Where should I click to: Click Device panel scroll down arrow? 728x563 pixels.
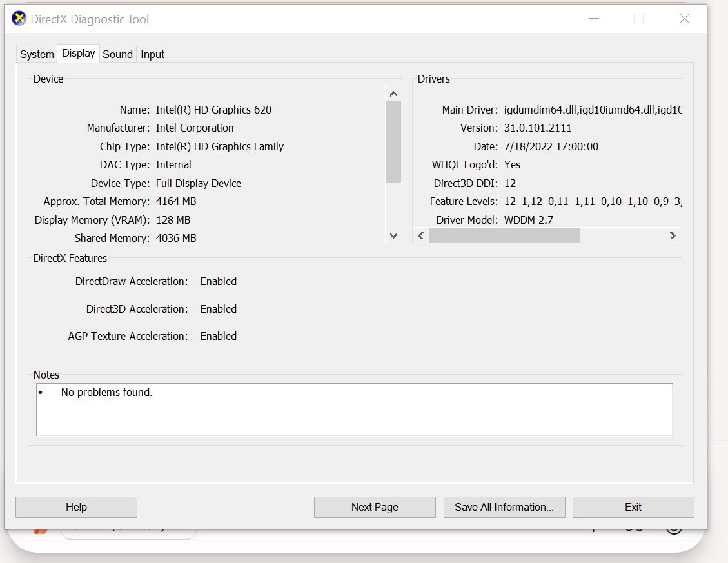pyautogui.click(x=393, y=235)
